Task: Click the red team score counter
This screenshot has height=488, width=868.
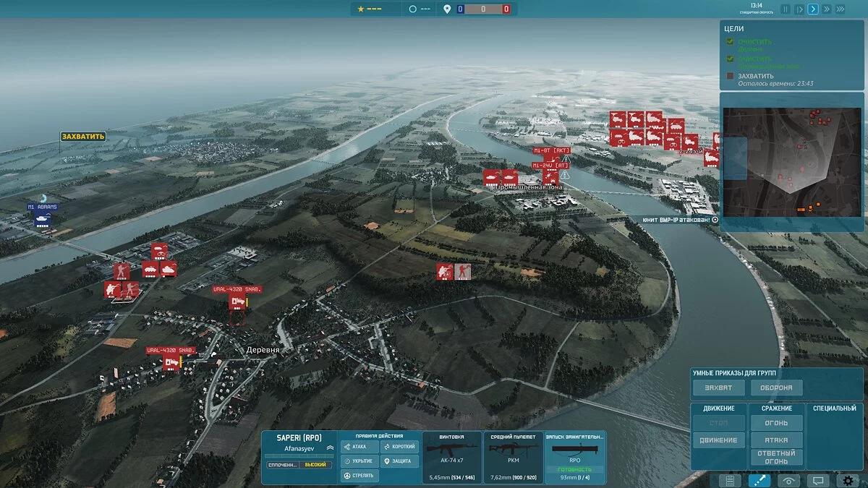Action: pyautogui.click(x=506, y=9)
